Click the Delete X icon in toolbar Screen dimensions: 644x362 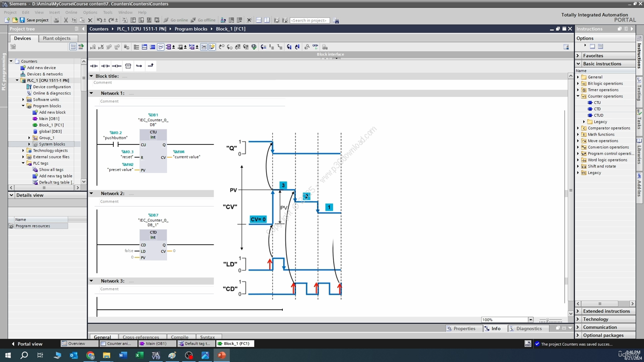(x=90, y=20)
